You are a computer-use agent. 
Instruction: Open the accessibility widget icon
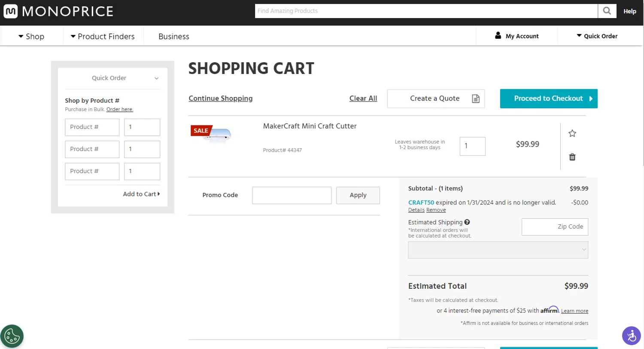tap(631, 336)
